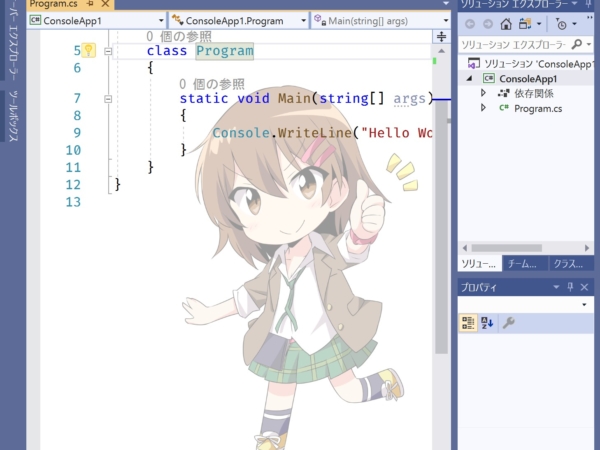
Task: Click the Solution Explorer search magnifier icon
Action: tap(577, 45)
